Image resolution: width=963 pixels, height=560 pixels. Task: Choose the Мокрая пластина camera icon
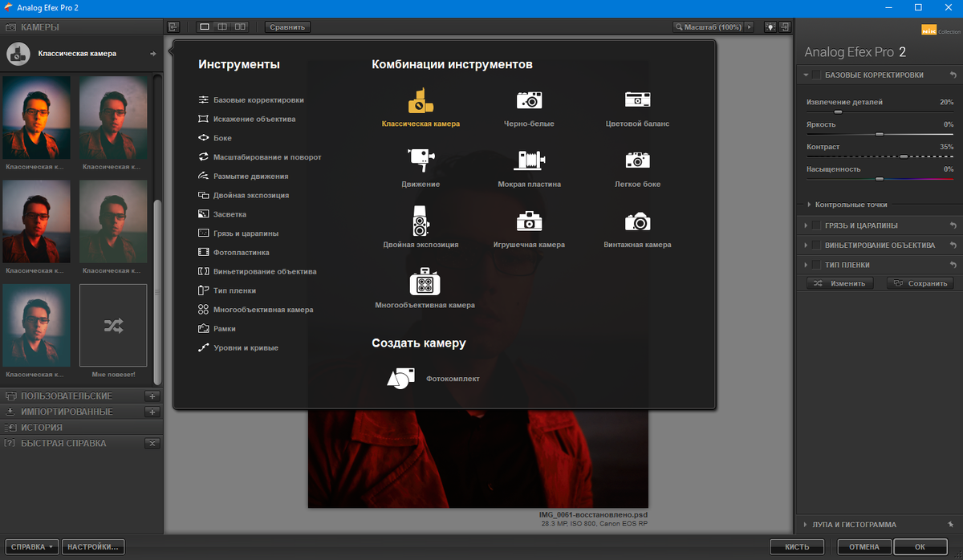tap(529, 160)
